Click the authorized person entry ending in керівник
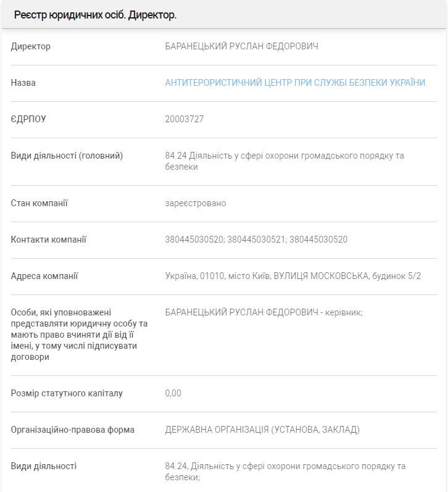This screenshot has width=448, height=492. coord(263,312)
